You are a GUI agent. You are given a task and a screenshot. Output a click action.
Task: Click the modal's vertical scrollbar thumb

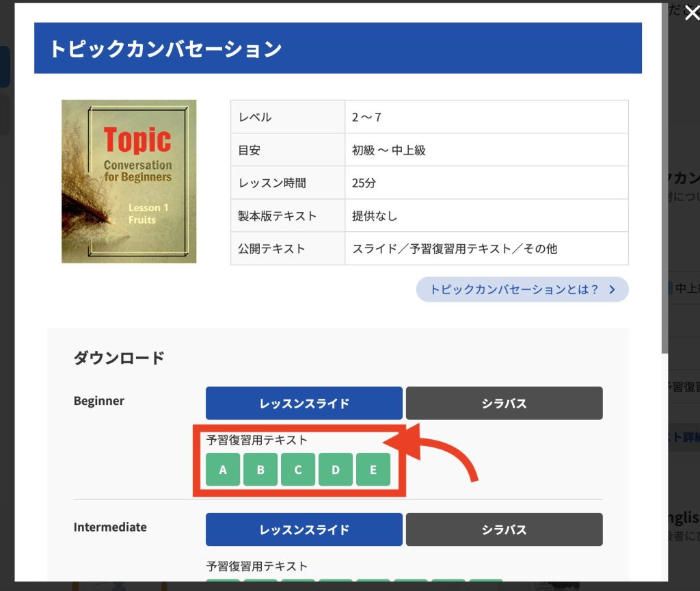pos(664,179)
